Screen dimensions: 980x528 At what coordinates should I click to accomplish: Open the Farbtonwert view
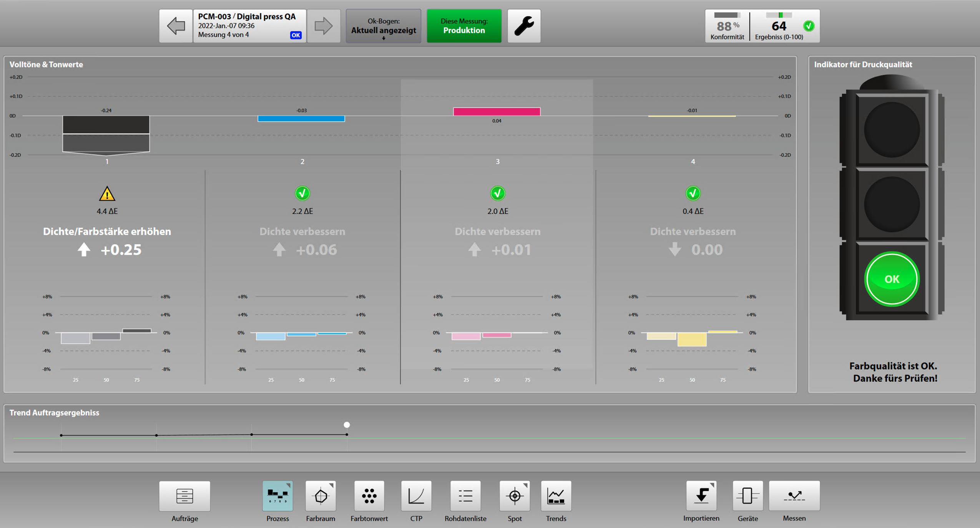[369, 496]
